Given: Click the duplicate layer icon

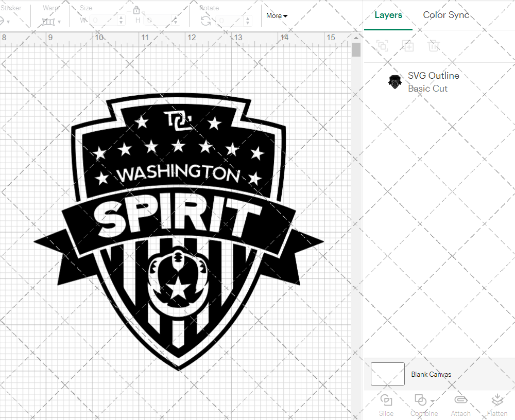Looking at the screenshot, I should [x=408, y=46].
